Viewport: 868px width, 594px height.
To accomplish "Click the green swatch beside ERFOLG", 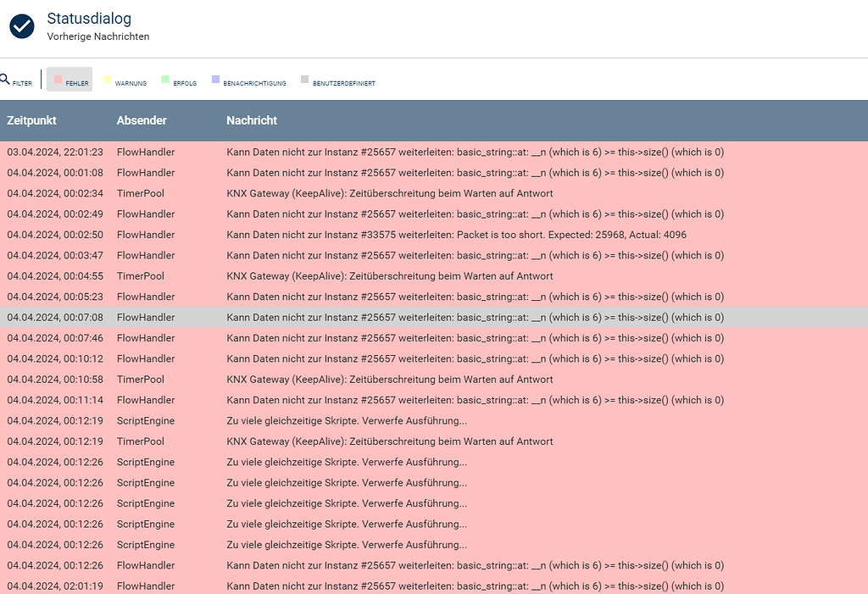I will (164, 79).
